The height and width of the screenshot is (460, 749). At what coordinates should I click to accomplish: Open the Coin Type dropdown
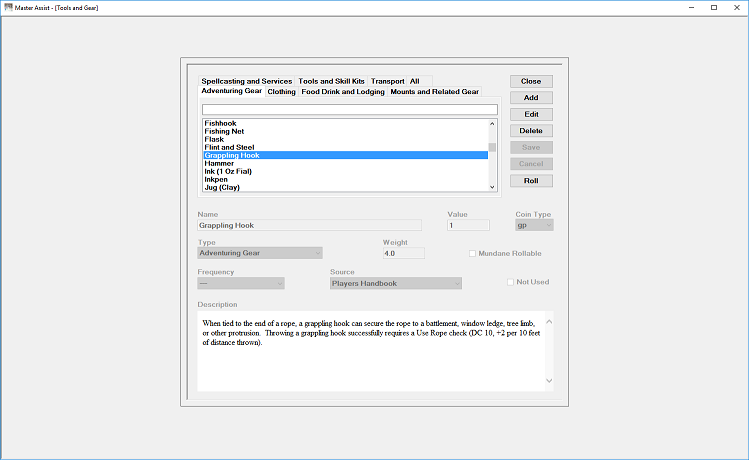click(534, 225)
